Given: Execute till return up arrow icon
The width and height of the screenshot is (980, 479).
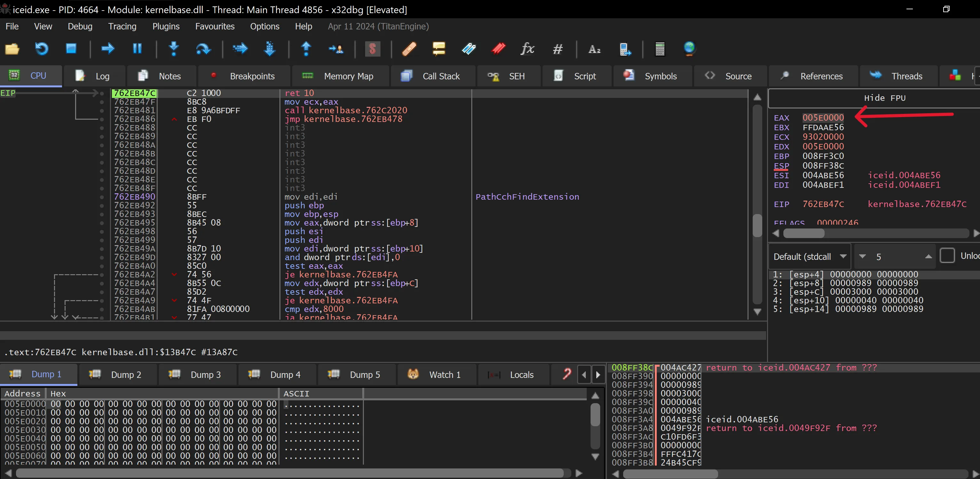Looking at the screenshot, I should point(306,49).
